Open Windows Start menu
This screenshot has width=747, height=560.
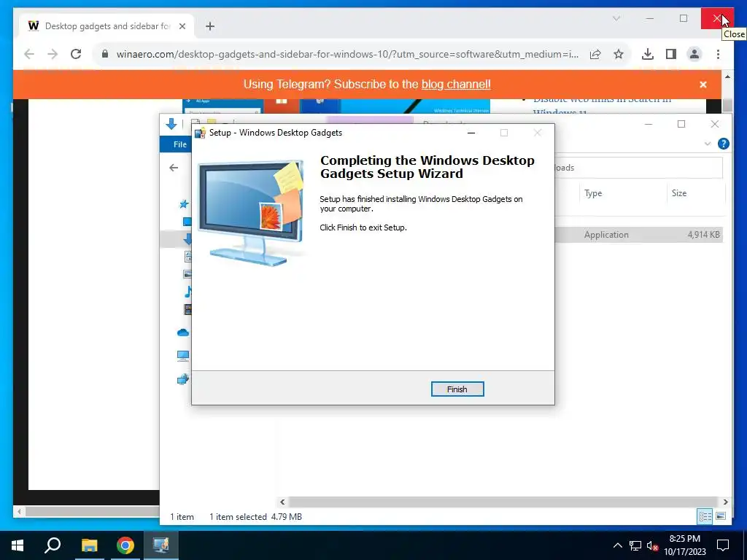point(18,545)
